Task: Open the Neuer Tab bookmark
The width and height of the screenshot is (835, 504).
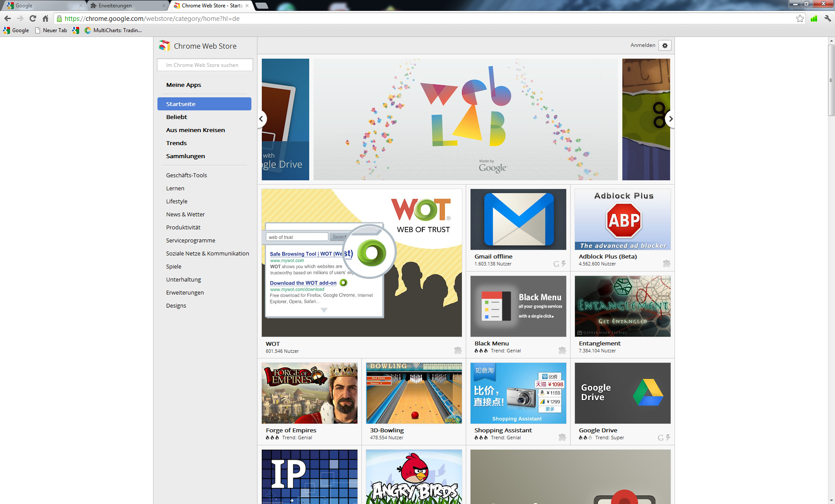Action: coord(51,30)
